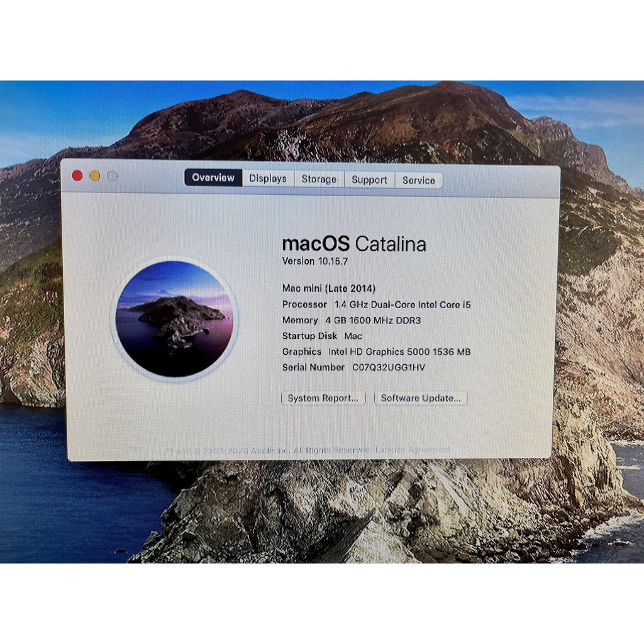Open the Storage tab
The image size is (644, 644).
click(319, 179)
